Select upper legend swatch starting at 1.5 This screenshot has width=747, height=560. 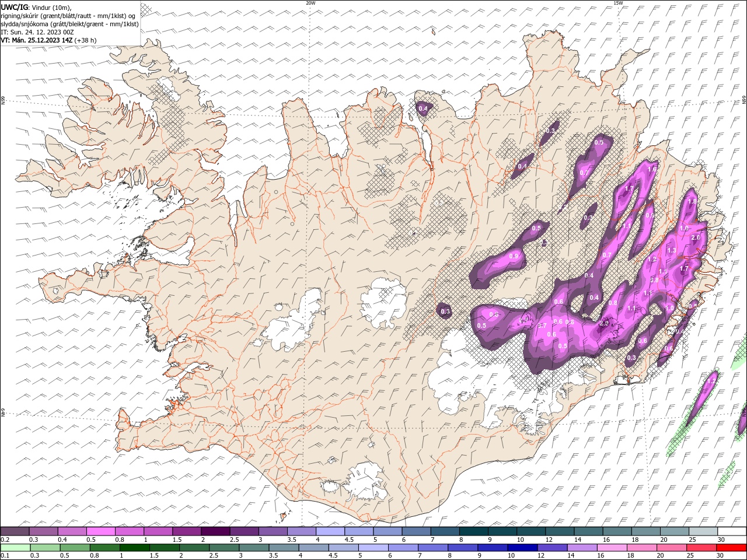click(x=187, y=531)
